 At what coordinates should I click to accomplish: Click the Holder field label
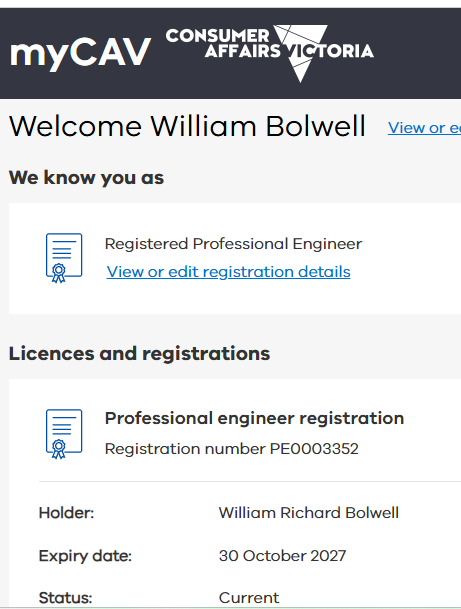[66, 513]
